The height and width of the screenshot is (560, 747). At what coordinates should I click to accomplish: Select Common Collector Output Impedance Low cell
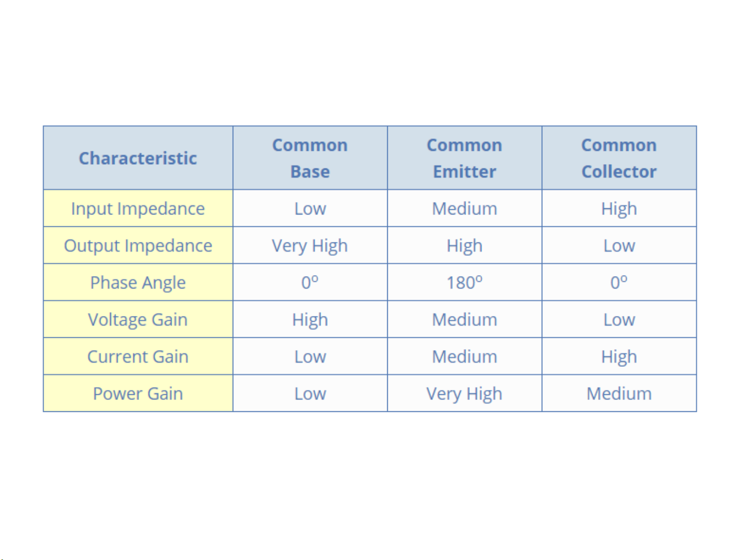(619, 246)
